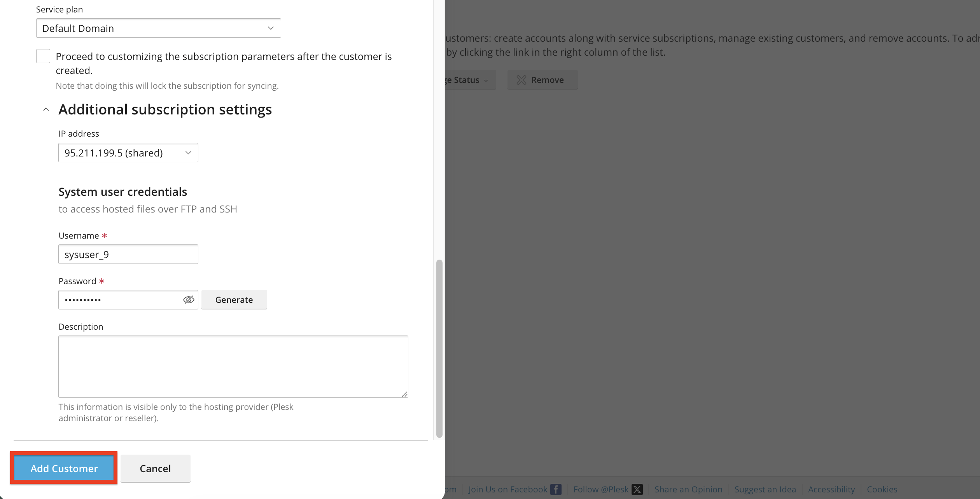Image resolution: width=980 pixels, height=499 pixels.
Task: Click the dialog vertical scrollbar thumb
Action: pos(439,348)
